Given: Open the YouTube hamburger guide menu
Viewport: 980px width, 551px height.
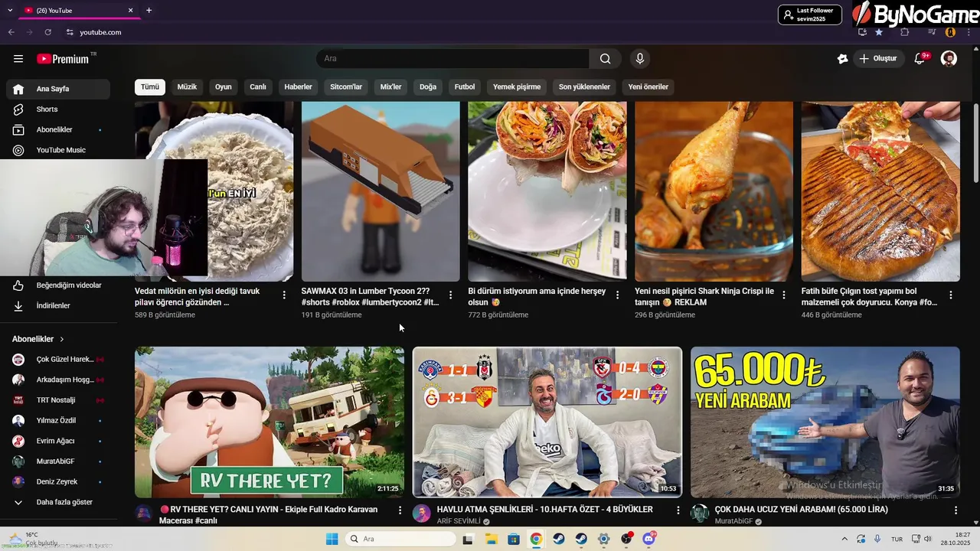Looking at the screenshot, I should coord(18,59).
